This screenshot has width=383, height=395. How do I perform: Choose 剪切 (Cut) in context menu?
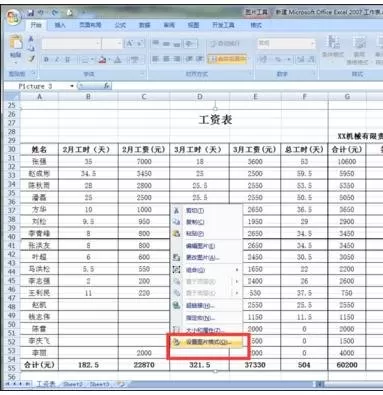pyautogui.click(x=207, y=211)
